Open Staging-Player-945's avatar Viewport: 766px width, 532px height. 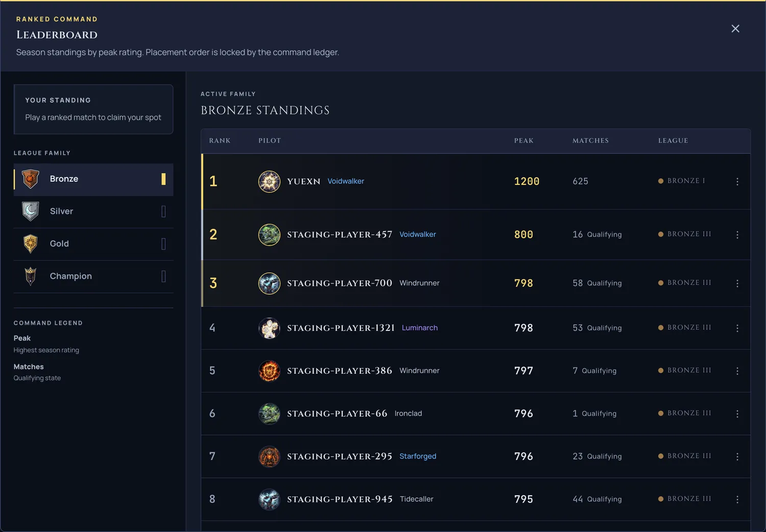[x=269, y=500]
